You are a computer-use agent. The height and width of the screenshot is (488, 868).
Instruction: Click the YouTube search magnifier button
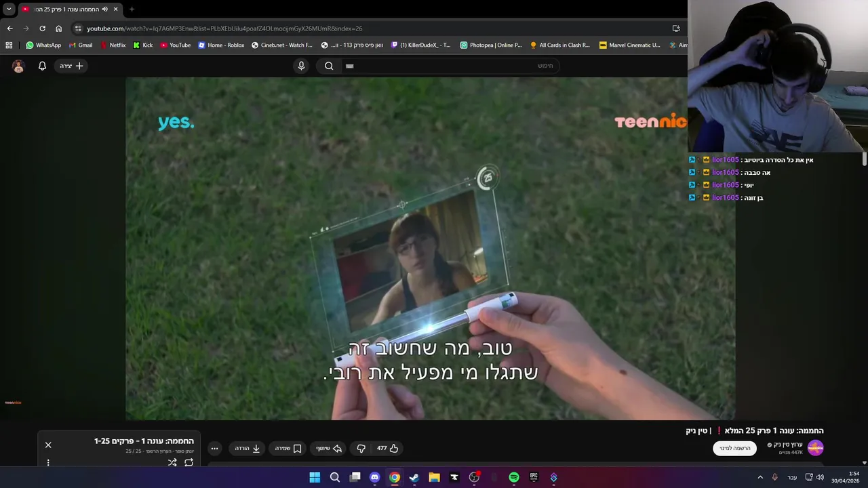click(329, 66)
